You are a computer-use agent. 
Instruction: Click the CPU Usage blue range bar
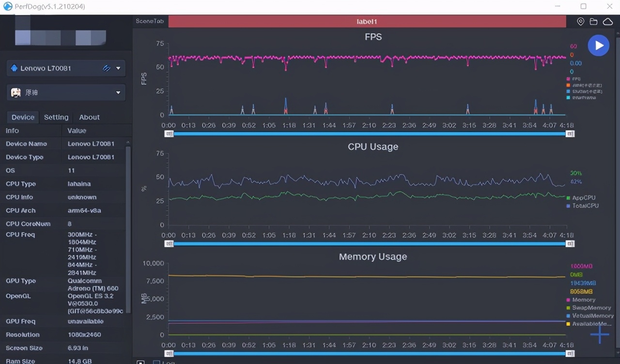370,243
